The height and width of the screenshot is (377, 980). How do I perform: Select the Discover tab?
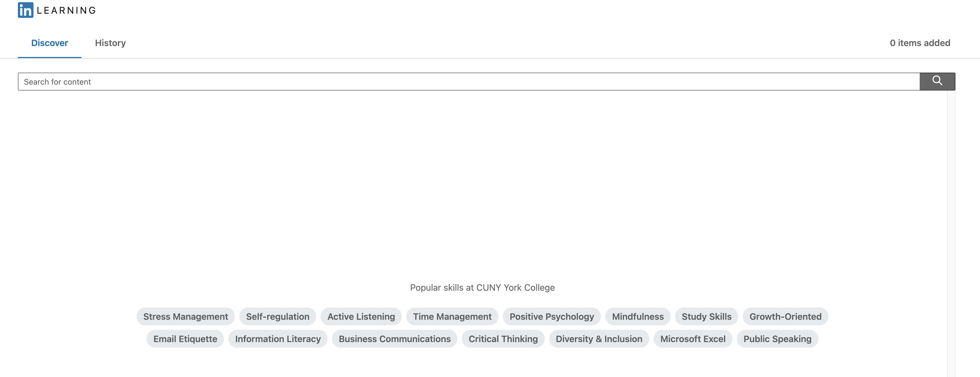pos(49,43)
